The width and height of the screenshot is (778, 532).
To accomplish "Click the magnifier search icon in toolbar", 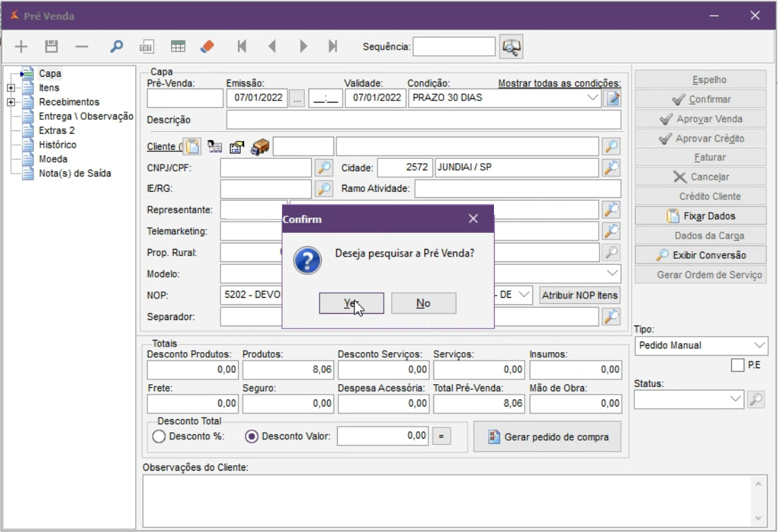I will click(117, 47).
